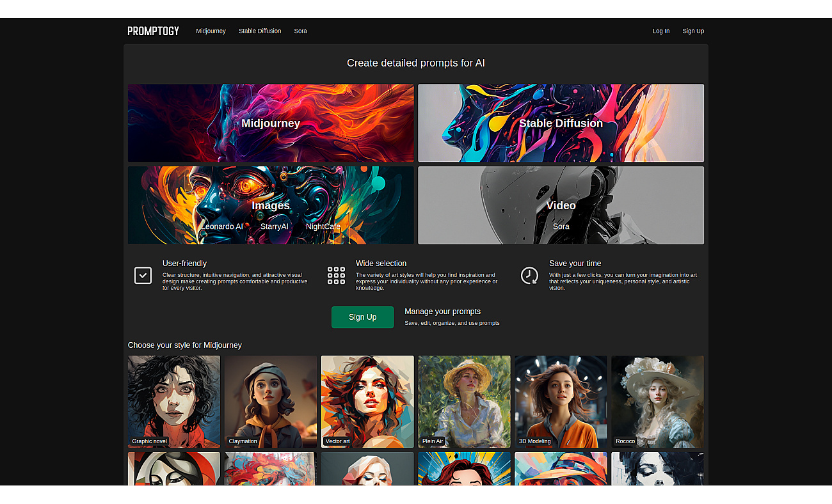Viewport: 832px width, 504px height.
Task: Click 'Choose your style for Midjourney' heading
Action: click(x=185, y=345)
